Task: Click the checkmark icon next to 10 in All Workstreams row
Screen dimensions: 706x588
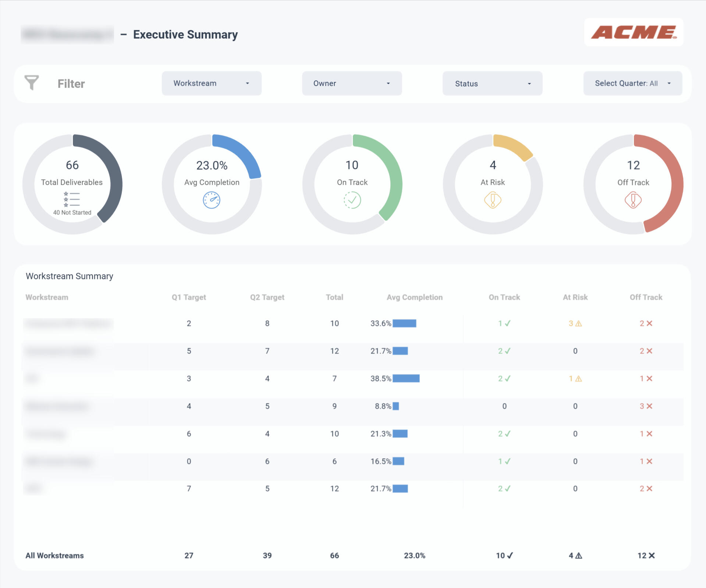Action: click(510, 556)
